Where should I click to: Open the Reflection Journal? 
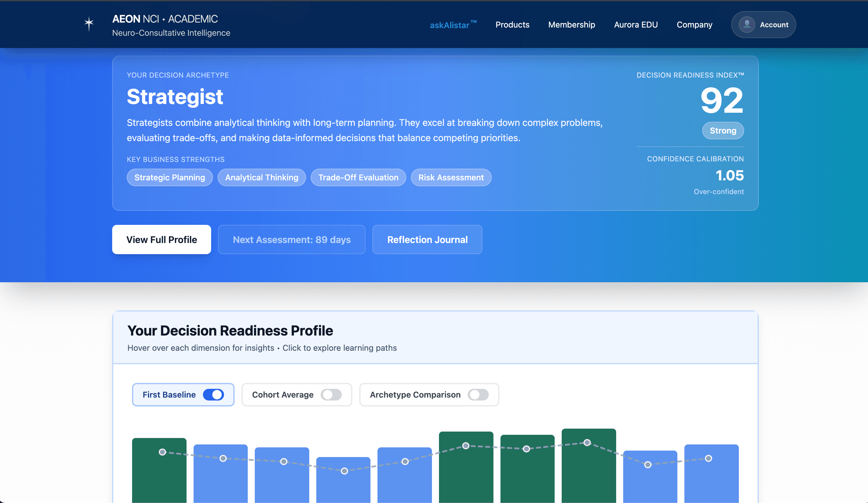pyautogui.click(x=427, y=239)
